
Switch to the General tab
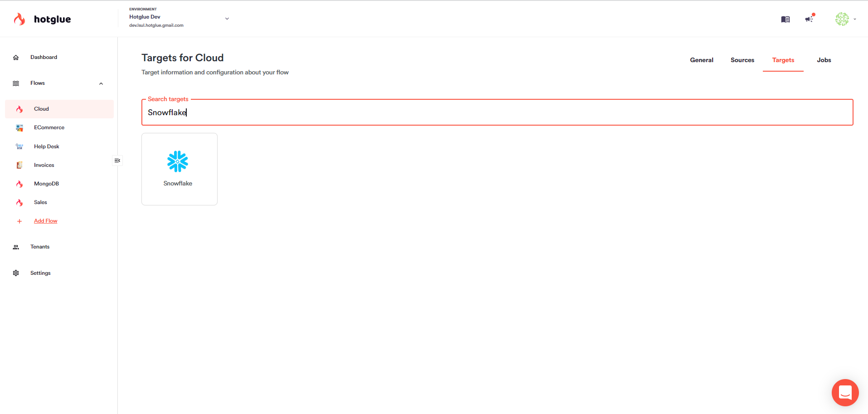[x=702, y=60]
